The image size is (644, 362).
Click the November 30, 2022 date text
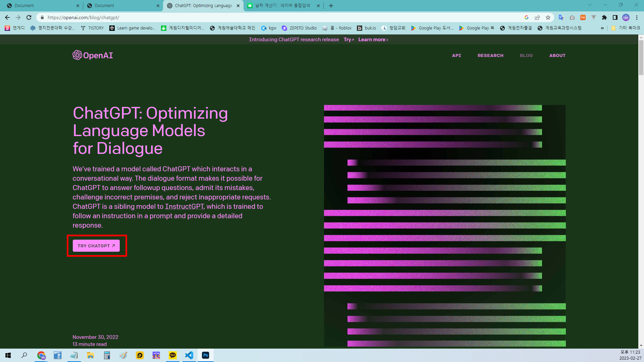(x=95, y=337)
